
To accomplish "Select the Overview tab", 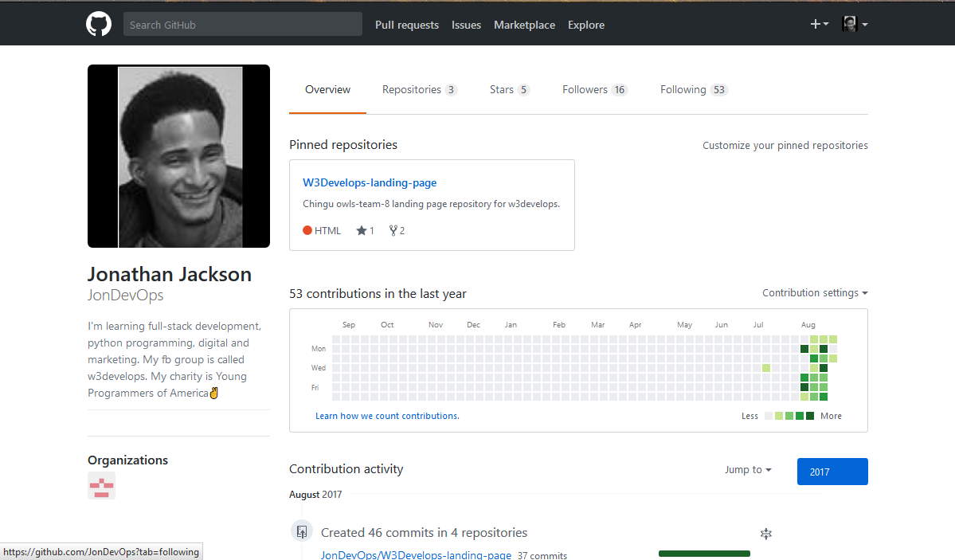I will coord(327,89).
